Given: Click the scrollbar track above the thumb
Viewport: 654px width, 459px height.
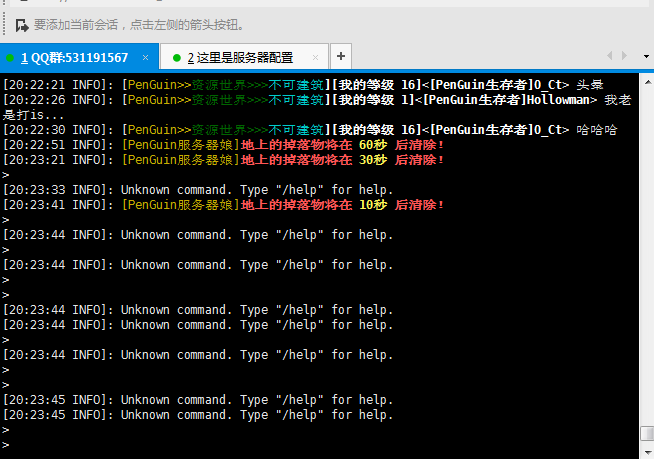Looking at the screenshot, I should [x=647, y=250].
